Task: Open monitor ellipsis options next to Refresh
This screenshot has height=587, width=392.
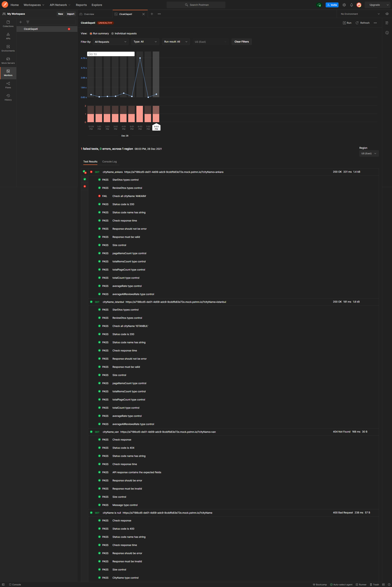Action: 375,23
